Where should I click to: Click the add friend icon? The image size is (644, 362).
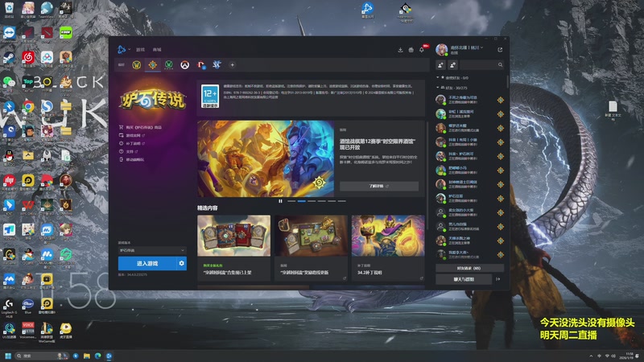point(440,65)
